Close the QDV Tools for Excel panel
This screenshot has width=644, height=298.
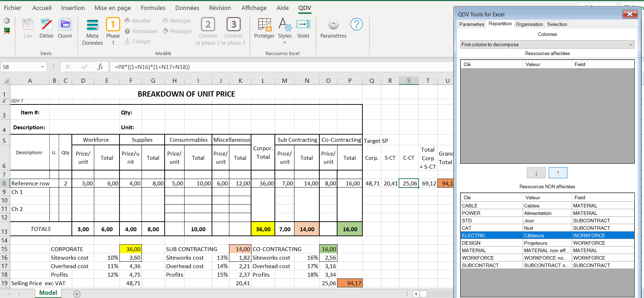630,14
